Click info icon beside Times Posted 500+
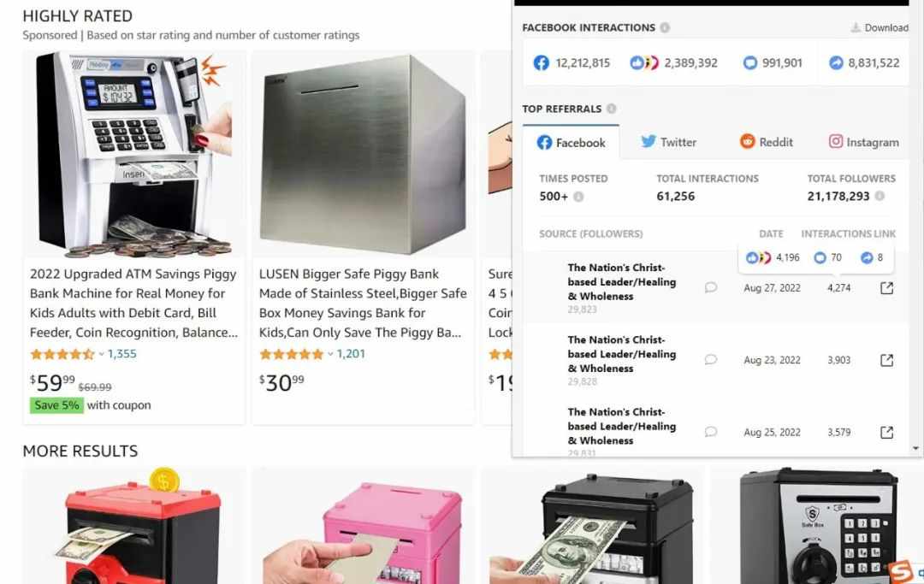Image resolution: width=924 pixels, height=584 pixels. (x=578, y=197)
